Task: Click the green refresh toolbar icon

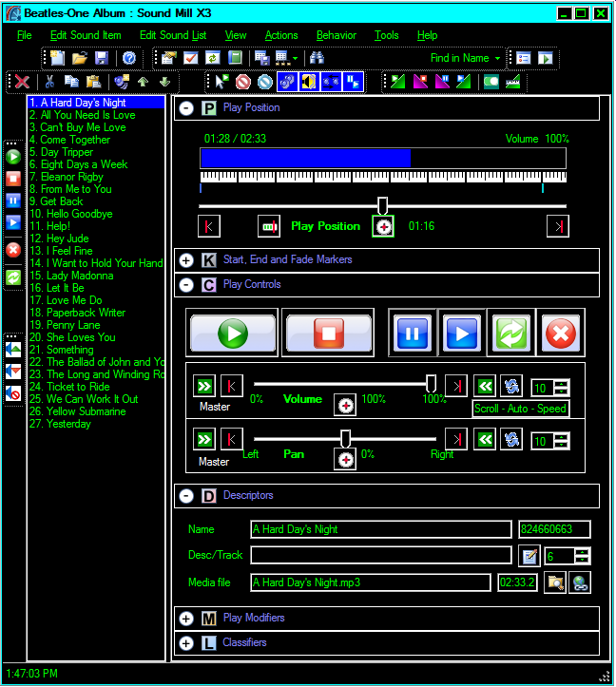Action: (x=213, y=58)
